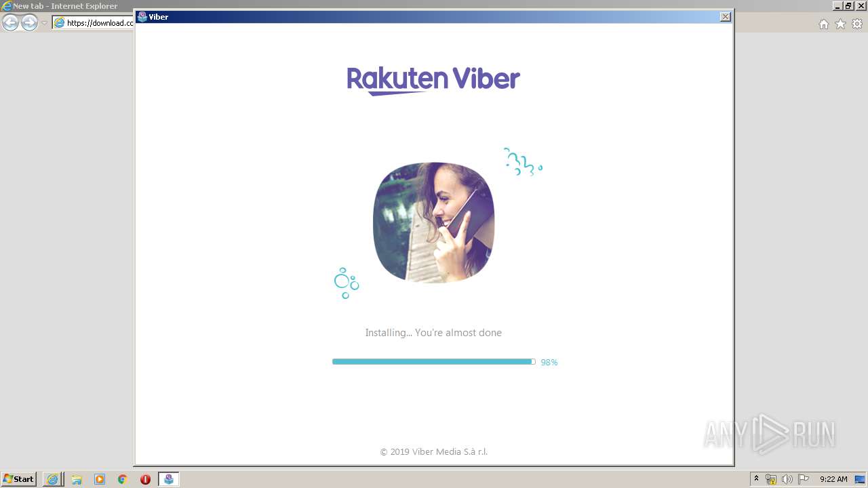Viewport: 868px width, 488px height.
Task: Click the Rakuten Viber logo
Action: tap(433, 80)
